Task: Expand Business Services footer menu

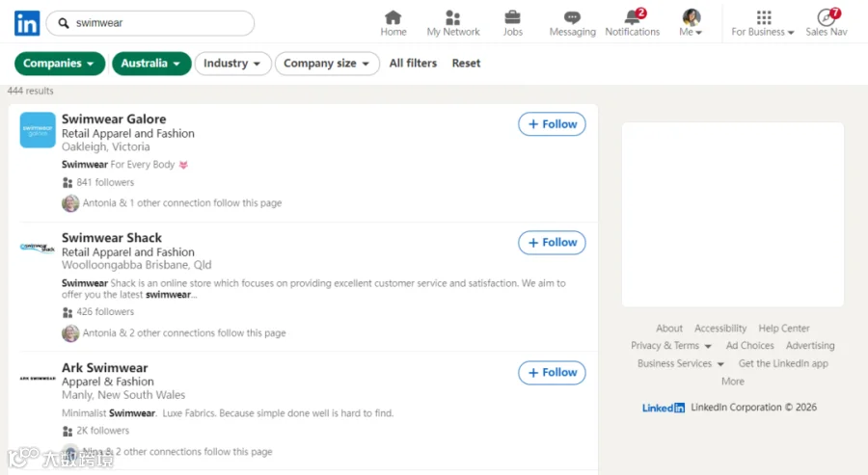Action: pos(680,364)
